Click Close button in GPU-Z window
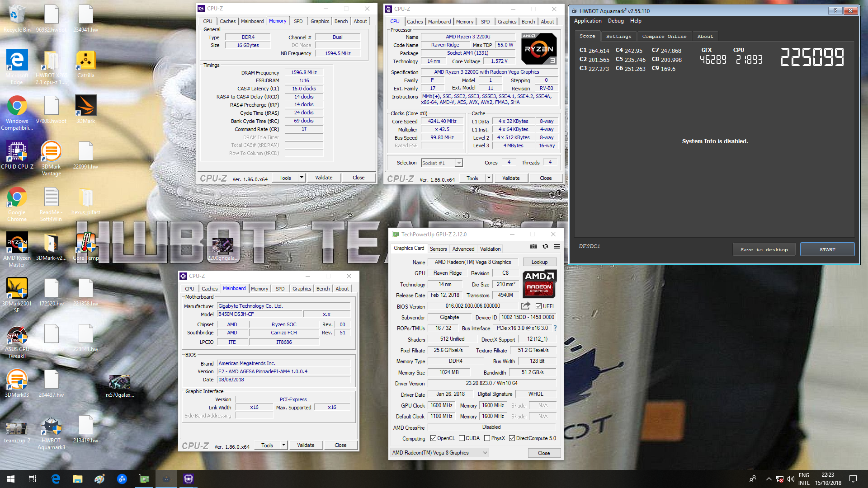 [544, 453]
